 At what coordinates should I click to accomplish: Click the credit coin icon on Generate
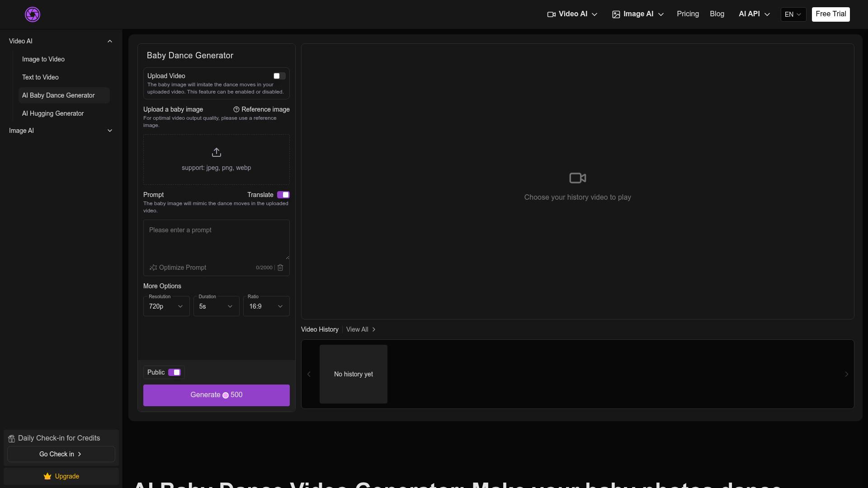tap(226, 395)
